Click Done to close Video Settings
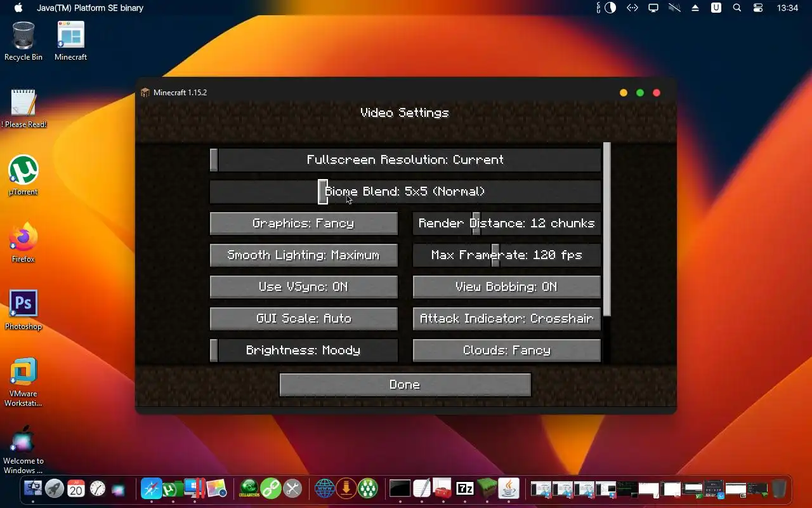The width and height of the screenshot is (812, 508). pyautogui.click(x=405, y=385)
